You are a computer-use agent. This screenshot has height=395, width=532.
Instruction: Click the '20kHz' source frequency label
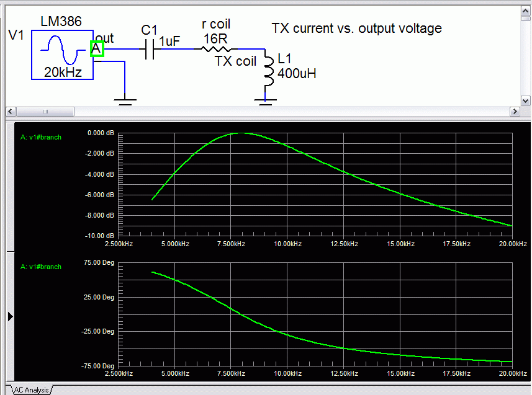coord(63,72)
